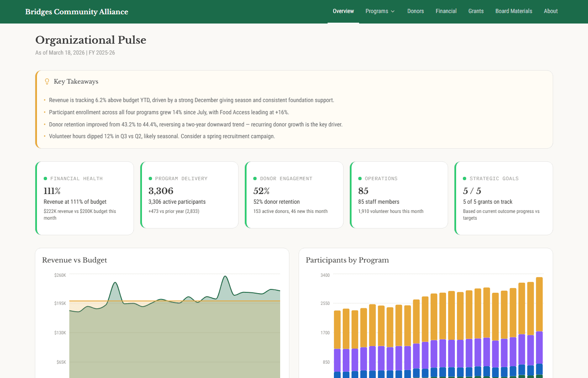Click '1,910 volunteer hours this month' text
Viewport: 588px width, 378px height.
[x=391, y=211]
